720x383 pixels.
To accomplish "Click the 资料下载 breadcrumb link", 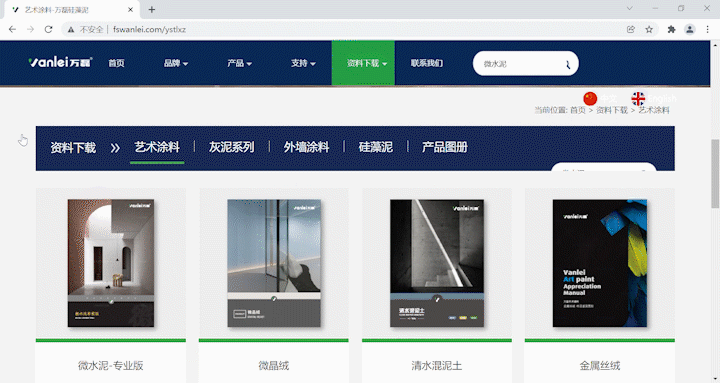I will point(612,110).
